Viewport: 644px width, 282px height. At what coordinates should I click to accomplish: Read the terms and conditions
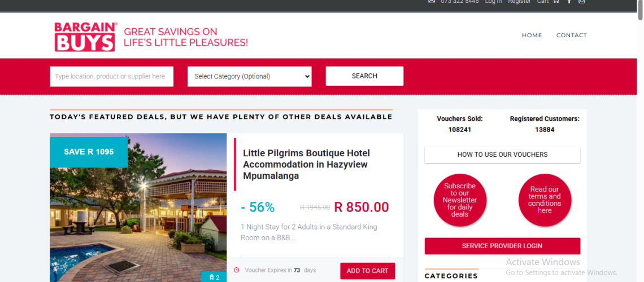pos(545,200)
